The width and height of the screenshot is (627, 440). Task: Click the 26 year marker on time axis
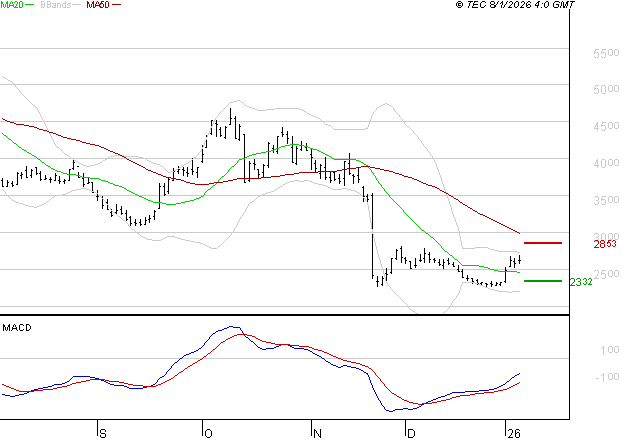click(513, 434)
